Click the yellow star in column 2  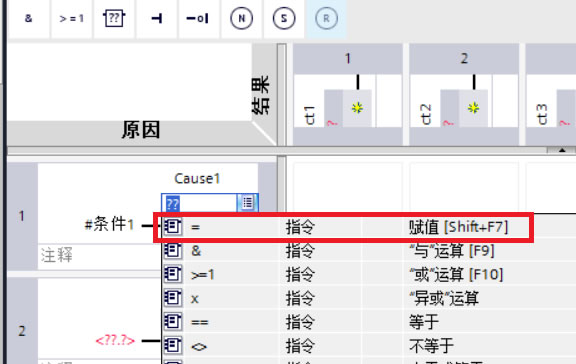click(474, 108)
